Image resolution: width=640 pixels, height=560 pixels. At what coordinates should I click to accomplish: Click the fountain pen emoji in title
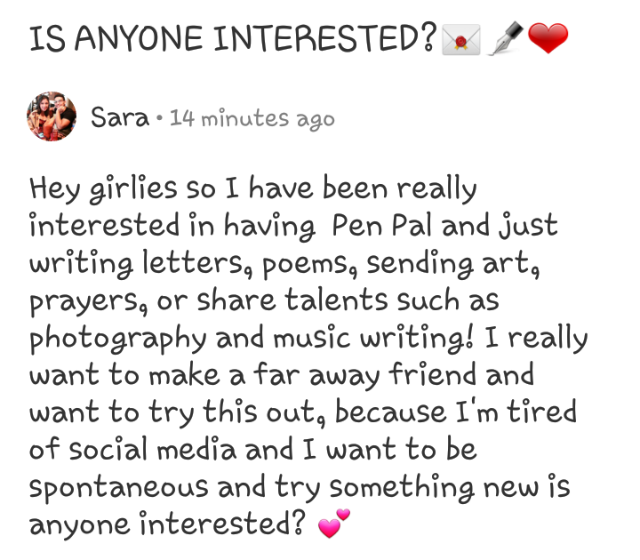[506, 38]
